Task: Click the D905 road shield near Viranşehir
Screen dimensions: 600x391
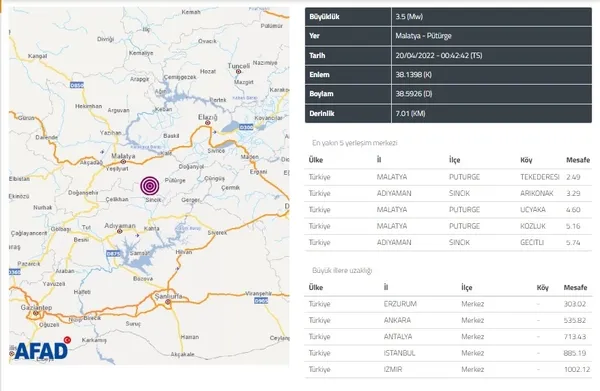Action: (x=261, y=301)
